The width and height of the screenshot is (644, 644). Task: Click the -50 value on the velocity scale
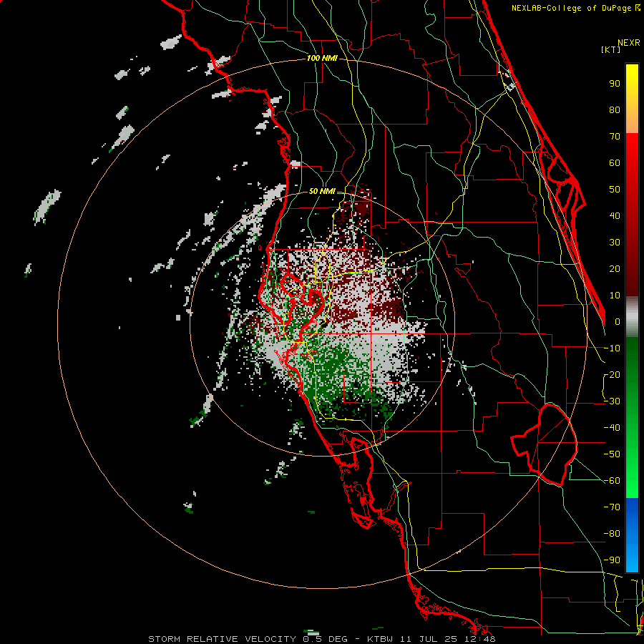point(612,454)
